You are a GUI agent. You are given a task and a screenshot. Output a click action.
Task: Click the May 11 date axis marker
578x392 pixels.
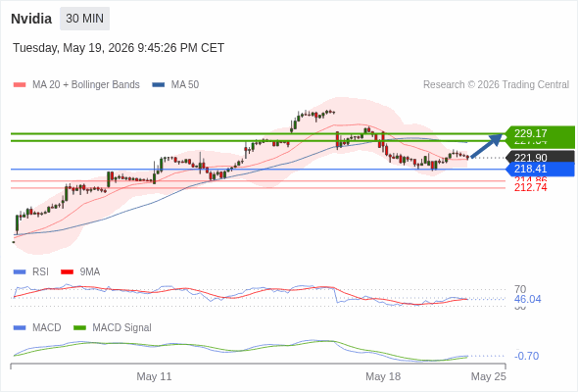point(154,376)
